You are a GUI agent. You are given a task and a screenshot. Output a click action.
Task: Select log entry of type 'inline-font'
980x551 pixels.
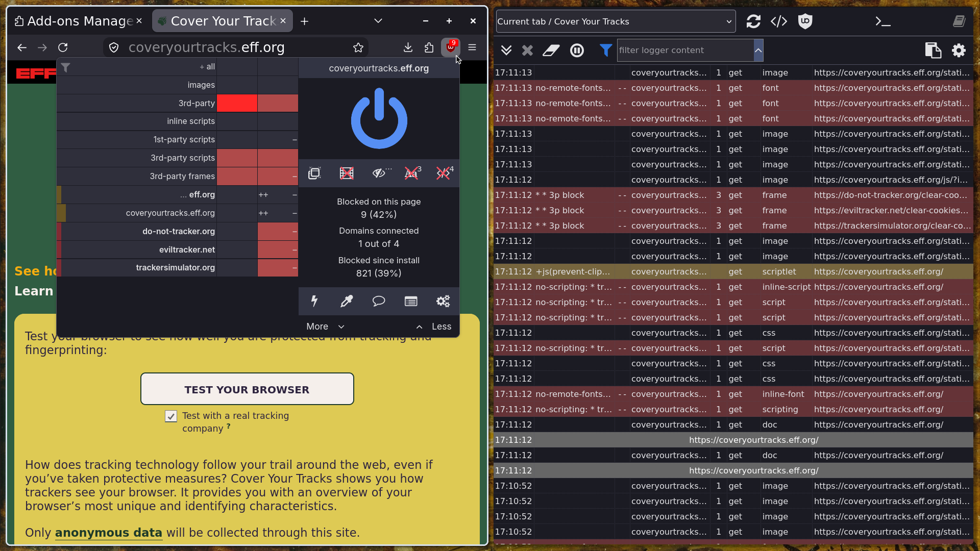(x=733, y=394)
